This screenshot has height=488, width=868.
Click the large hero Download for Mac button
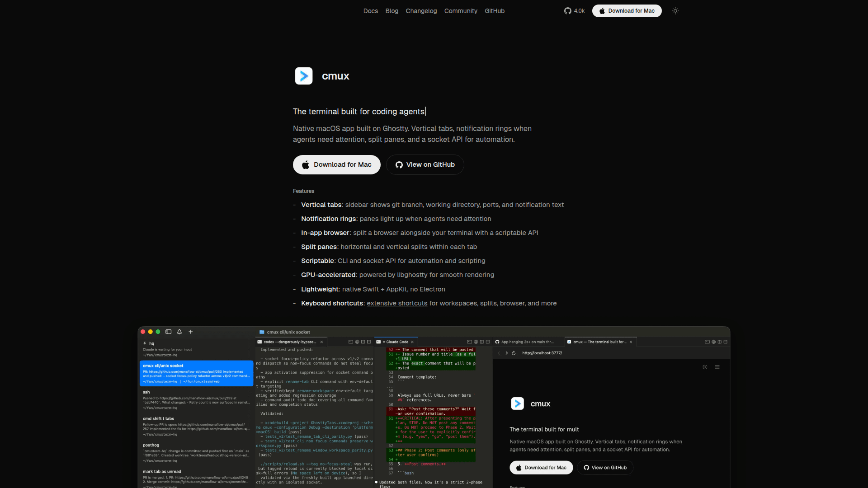click(336, 164)
